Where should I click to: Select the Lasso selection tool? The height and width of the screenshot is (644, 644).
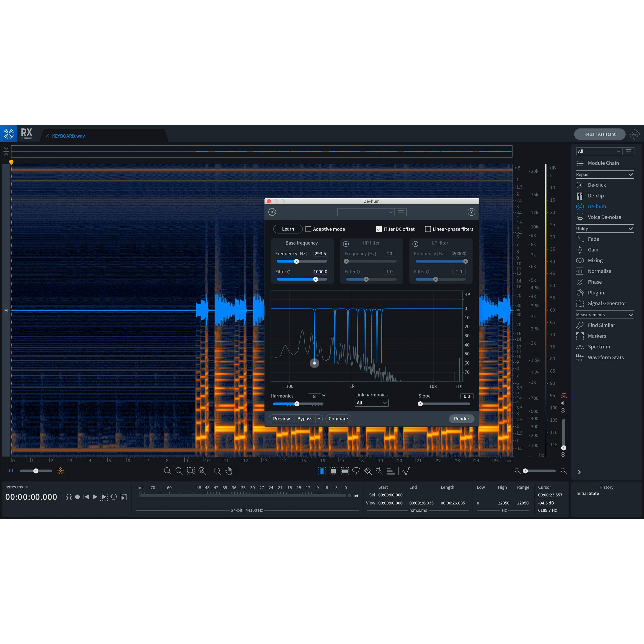tap(356, 471)
